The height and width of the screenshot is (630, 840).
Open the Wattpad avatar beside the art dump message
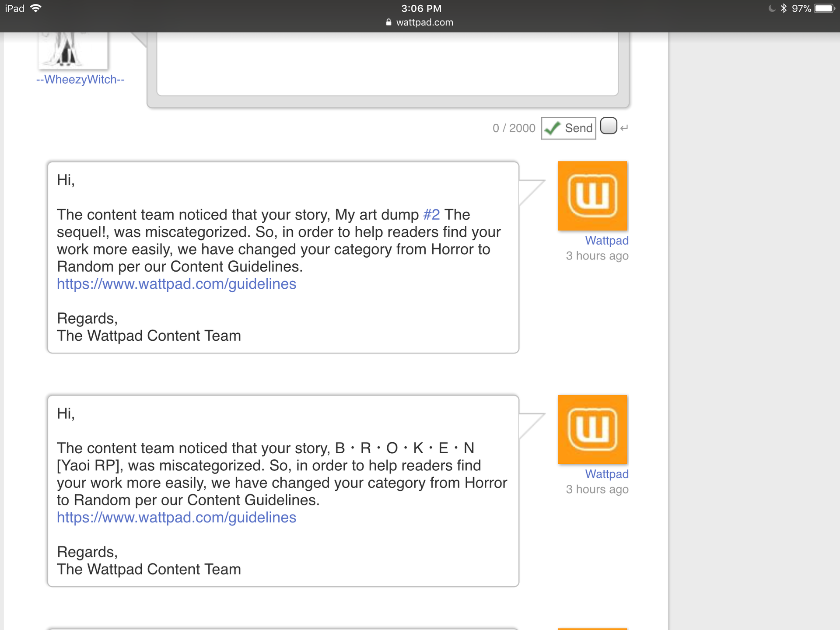tap(592, 196)
